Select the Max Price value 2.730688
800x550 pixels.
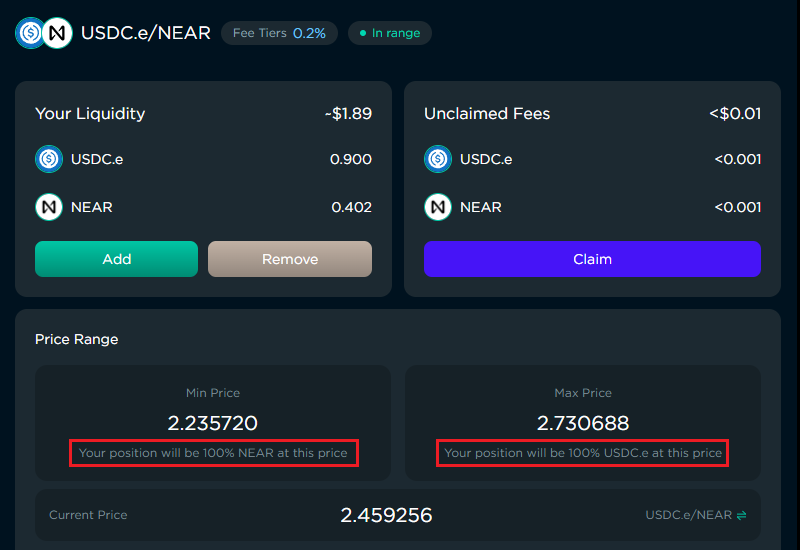(x=583, y=423)
